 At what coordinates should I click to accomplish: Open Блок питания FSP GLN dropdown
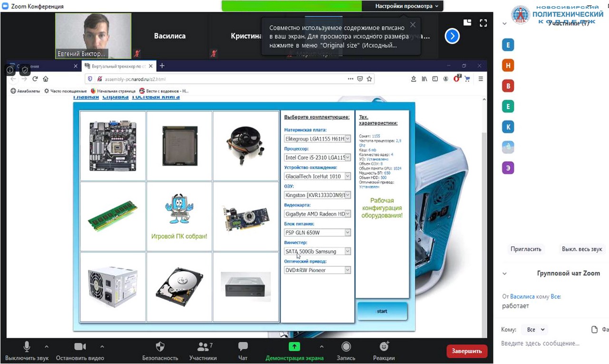click(317, 233)
